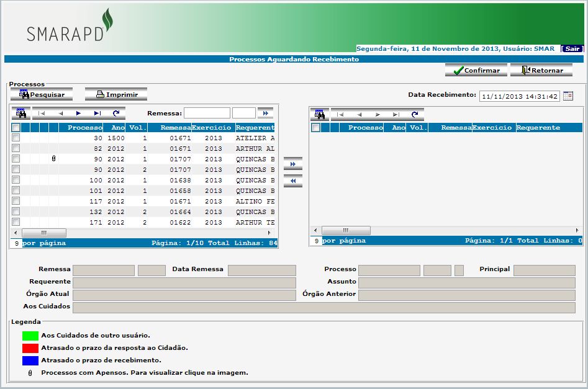Click the binoculars search icon in right grid
The image size is (588, 389).
pos(320,114)
